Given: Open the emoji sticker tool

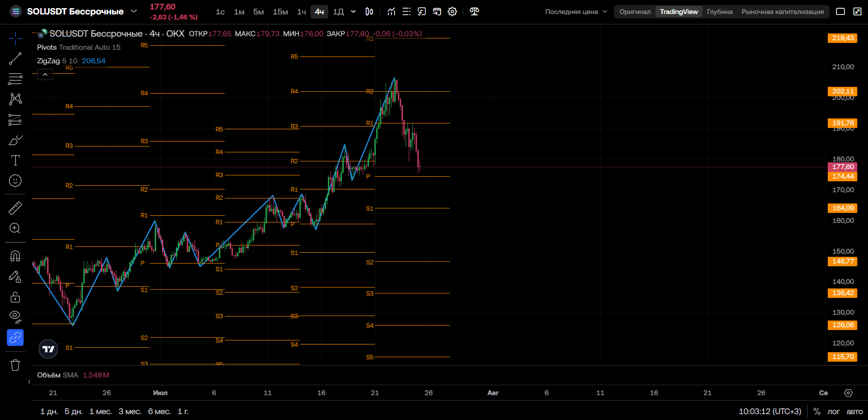Looking at the screenshot, I should pos(15,181).
